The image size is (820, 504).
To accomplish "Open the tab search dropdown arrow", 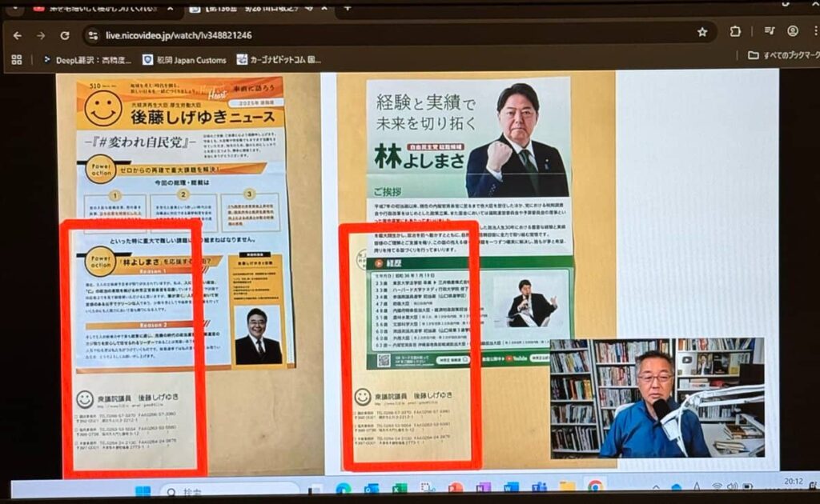I will click(16, 8).
